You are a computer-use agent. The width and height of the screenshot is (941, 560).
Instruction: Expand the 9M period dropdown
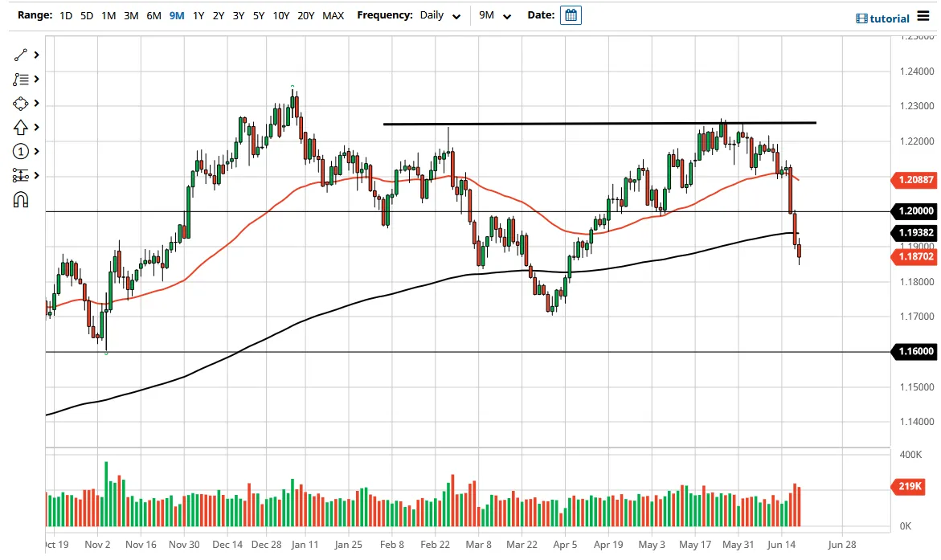494,15
